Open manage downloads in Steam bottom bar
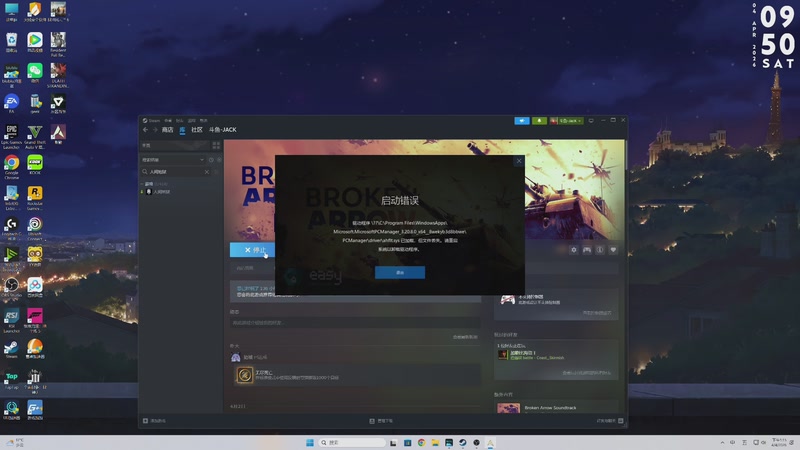The image size is (800, 450). [381, 421]
